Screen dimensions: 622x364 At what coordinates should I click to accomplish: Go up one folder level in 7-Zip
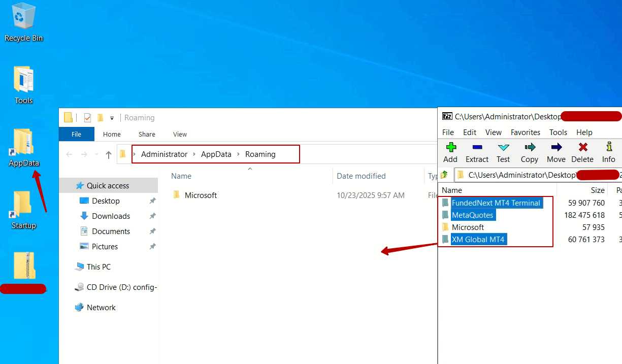[x=444, y=175]
